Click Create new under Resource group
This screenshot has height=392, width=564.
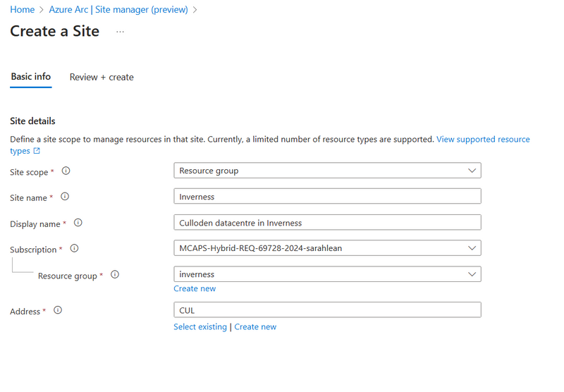(x=195, y=288)
